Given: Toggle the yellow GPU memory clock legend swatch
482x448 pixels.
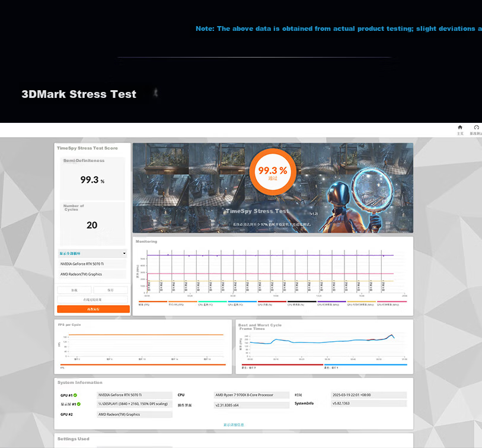Looking at the screenshot, I should (x=362, y=301).
